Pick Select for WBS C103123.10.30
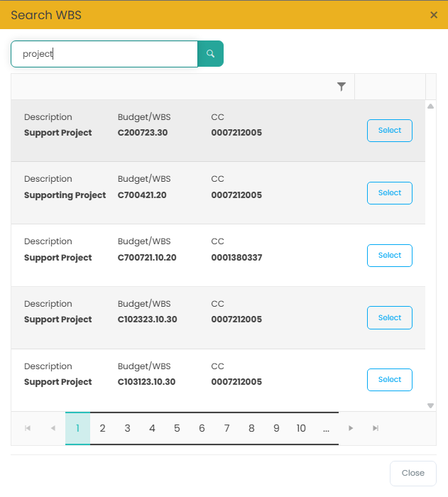The height and width of the screenshot is (497, 448). coord(389,380)
